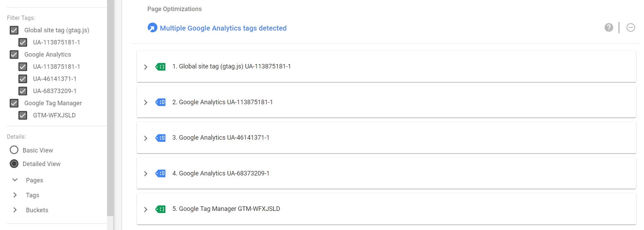Click green tag icon for Global site tag
The image size is (644, 230).
click(x=160, y=67)
